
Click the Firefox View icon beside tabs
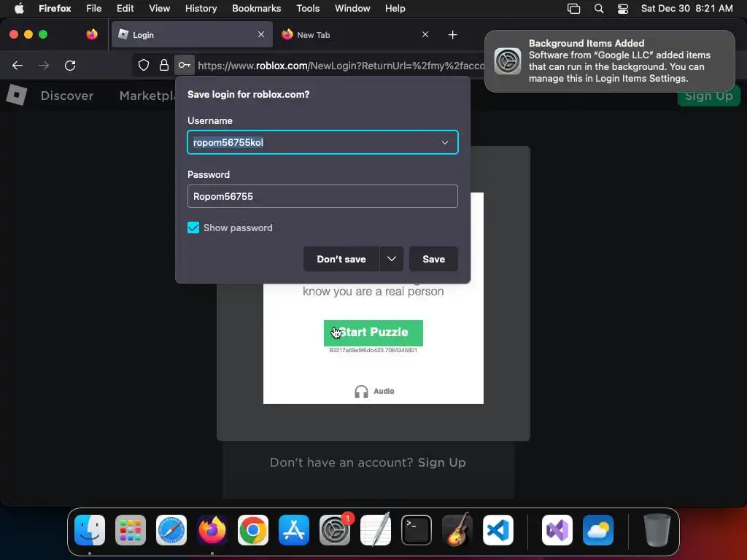coord(92,34)
